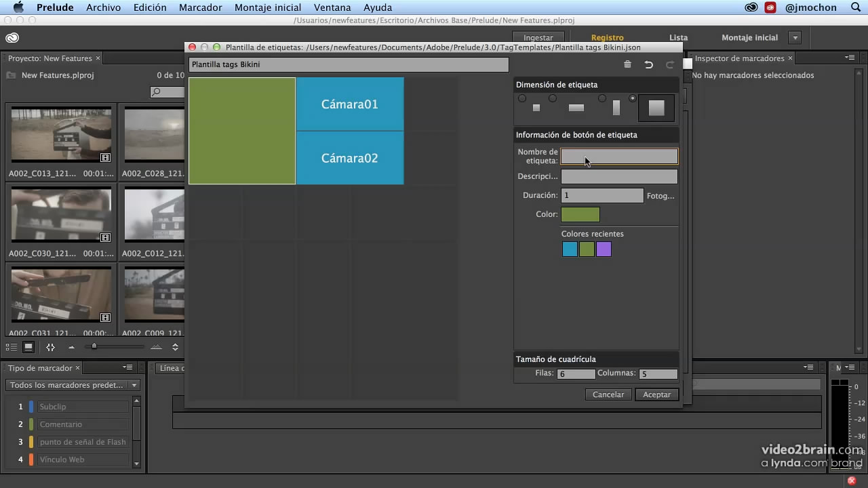868x488 pixels.
Task: Switch the project panel to thumbnail view
Action: click(28, 347)
